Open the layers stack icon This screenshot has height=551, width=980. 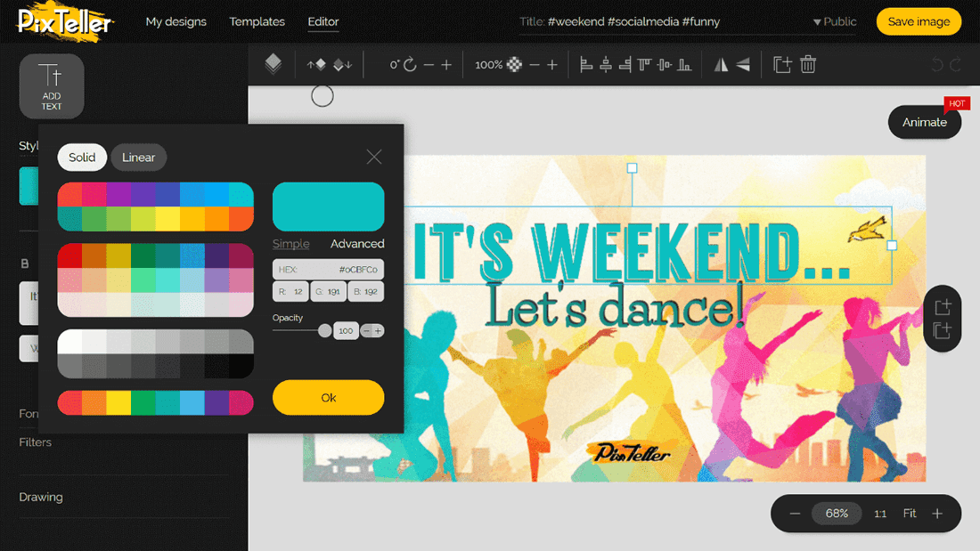(x=274, y=64)
